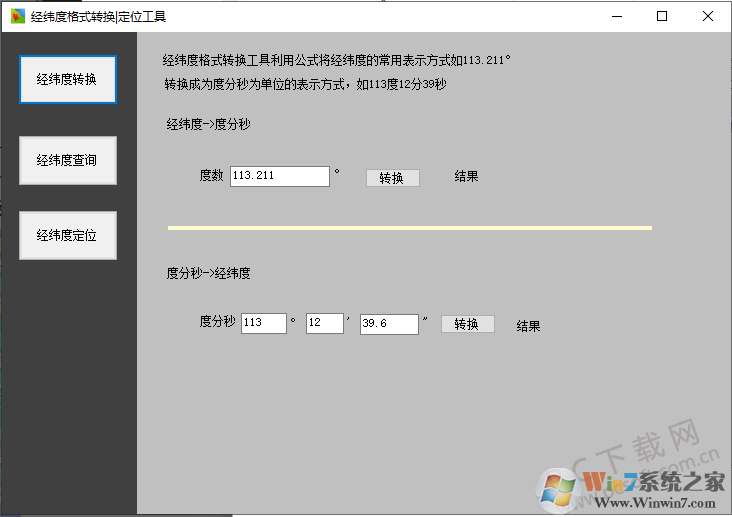Click the 结果 label in the 度分秒 row
The width and height of the screenshot is (732, 517).
(528, 326)
